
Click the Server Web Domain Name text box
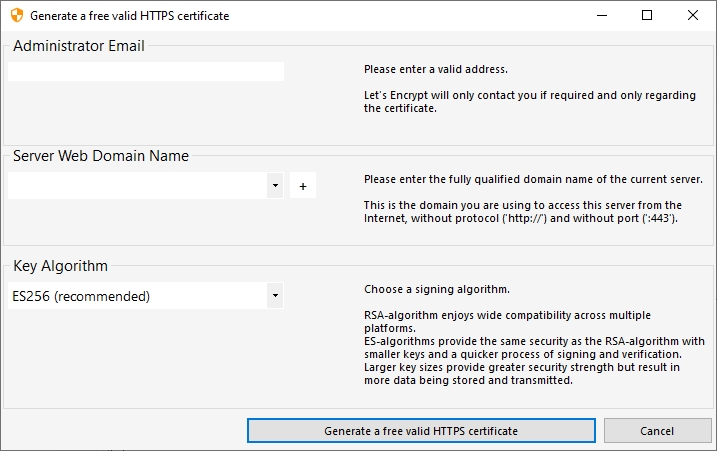[137, 186]
